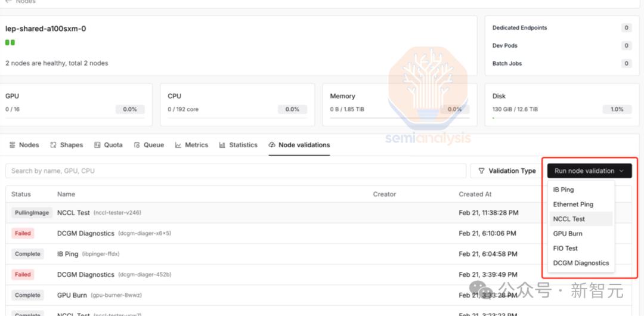Click the Node validations cloud icon
Image resolution: width=644 pixels, height=316 pixels.
(271, 145)
